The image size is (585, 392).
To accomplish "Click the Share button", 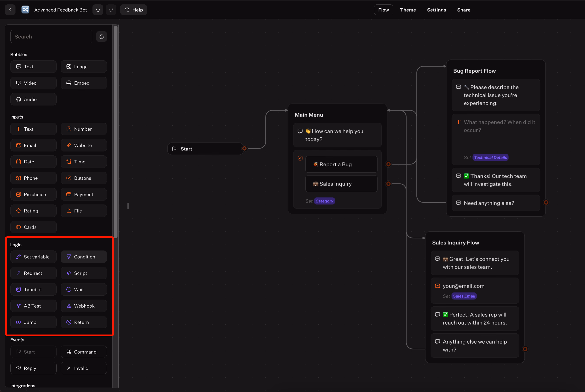I will (464, 10).
